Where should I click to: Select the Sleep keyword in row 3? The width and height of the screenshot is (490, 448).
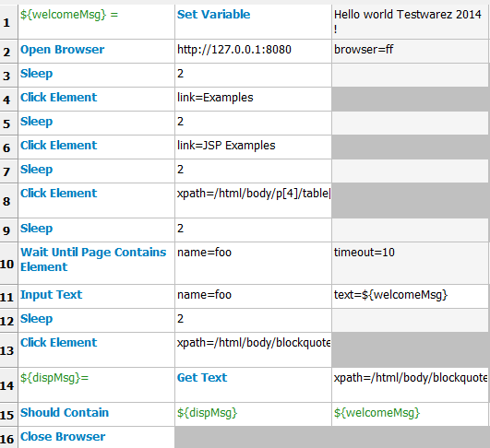pyautogui.click(x=96, y=76)
